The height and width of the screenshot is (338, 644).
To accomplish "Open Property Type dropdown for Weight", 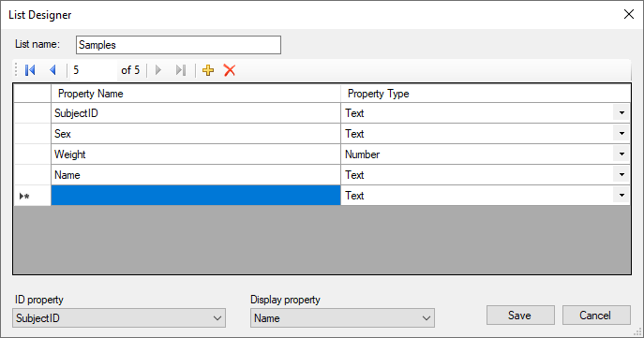I will pos(622,154).
